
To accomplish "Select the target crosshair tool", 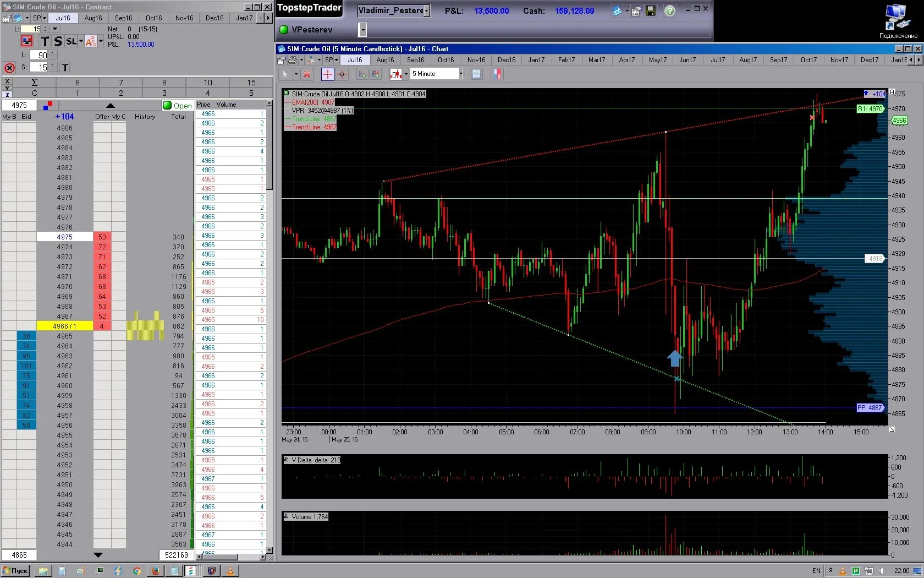I will click(x=342, y=74).
